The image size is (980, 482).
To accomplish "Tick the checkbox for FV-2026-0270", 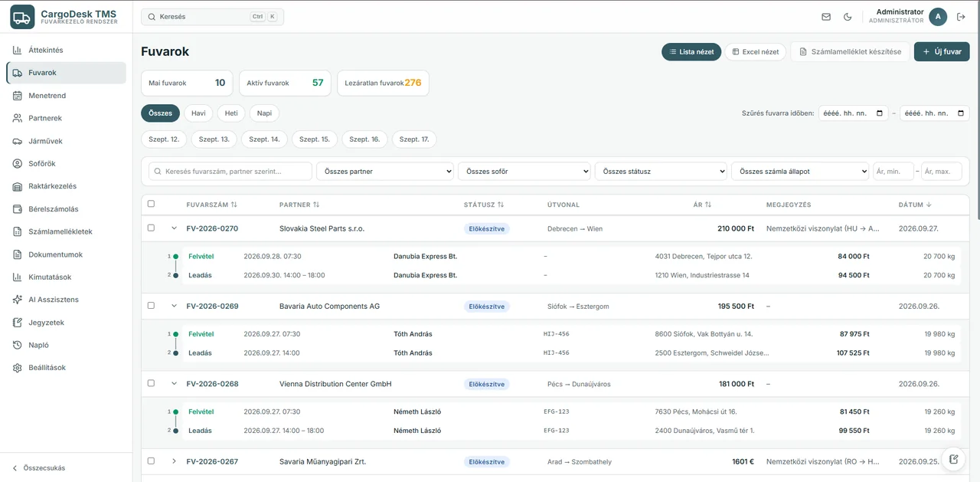I will pos(151,228).
